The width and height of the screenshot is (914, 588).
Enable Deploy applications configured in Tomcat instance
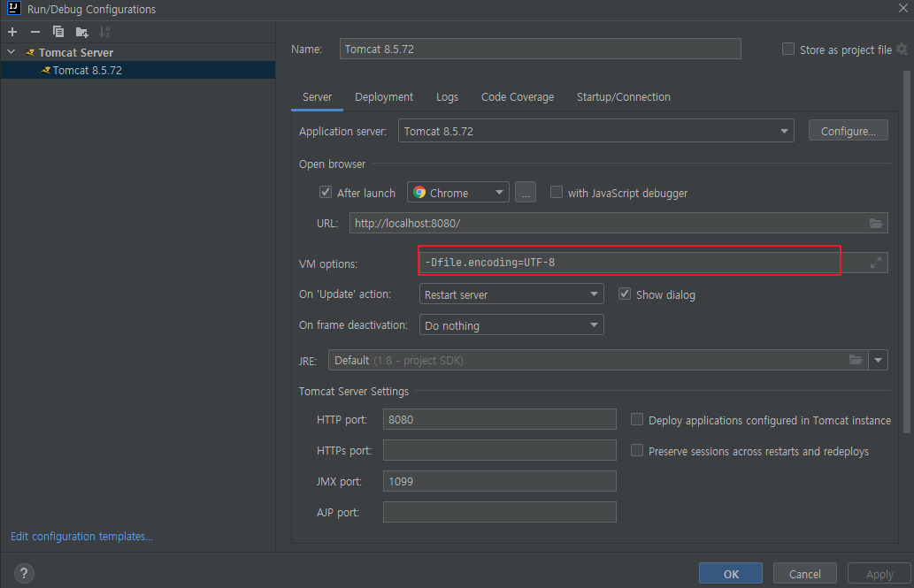click(637, 420)
